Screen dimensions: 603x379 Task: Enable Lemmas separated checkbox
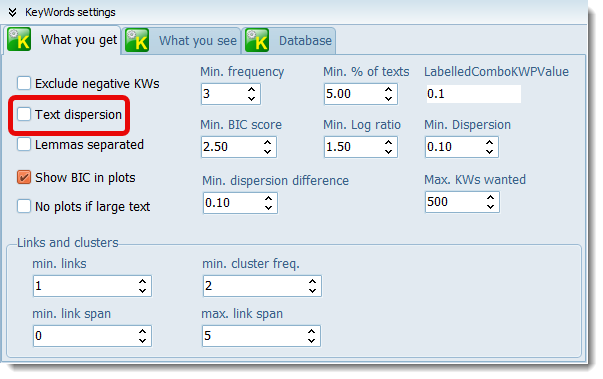[x=24, y=145]
